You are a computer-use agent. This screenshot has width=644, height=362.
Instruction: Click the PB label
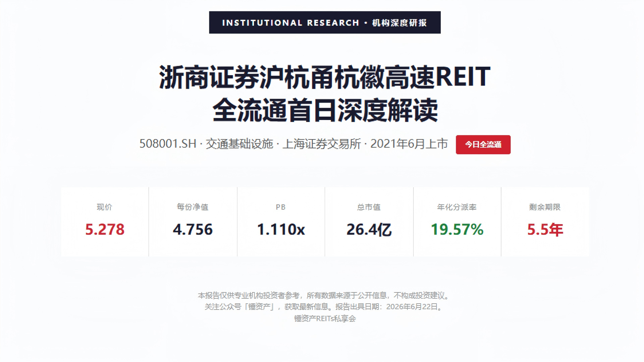(281, 207)
